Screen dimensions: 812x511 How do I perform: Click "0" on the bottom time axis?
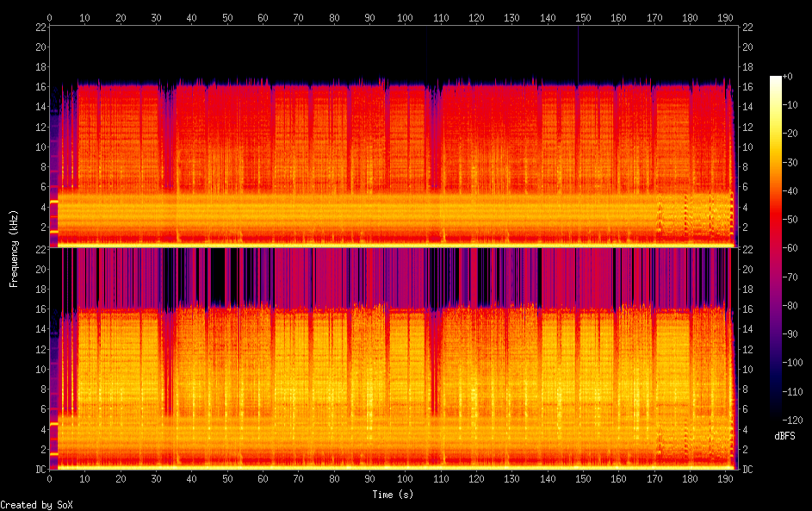click(x=49, y=479)
